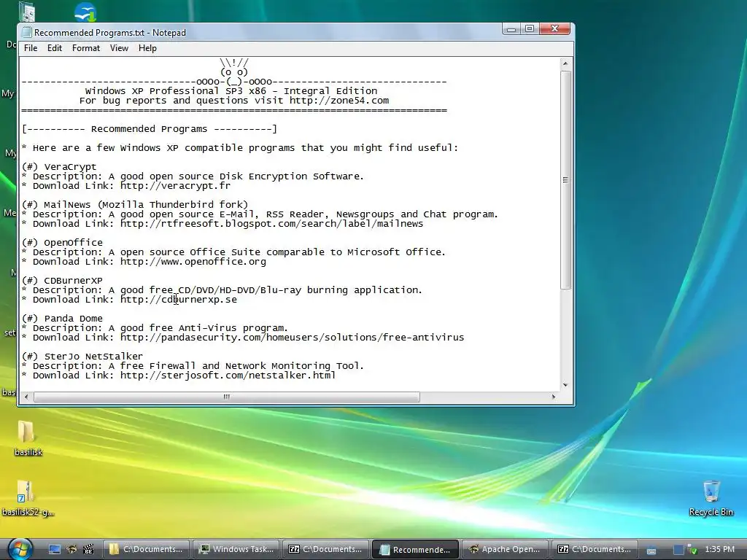Click the Recommende... taskbar button
Image resolution: width=747 pixels, height=560 pixels.
[x=415, y=549]
